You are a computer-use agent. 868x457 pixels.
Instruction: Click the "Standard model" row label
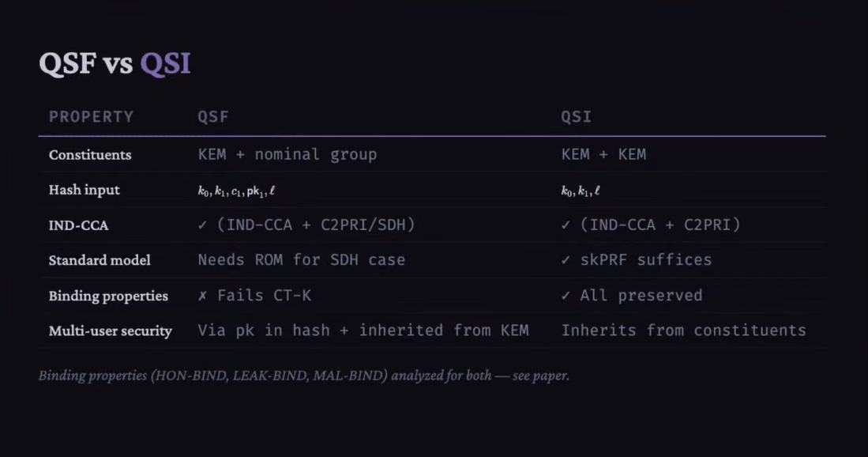(x=100, y=260)
